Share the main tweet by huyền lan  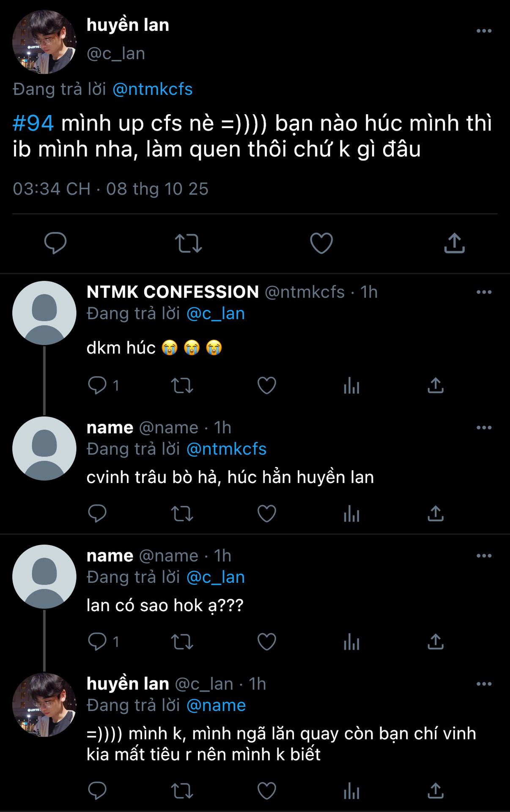(x=454, y=243)
